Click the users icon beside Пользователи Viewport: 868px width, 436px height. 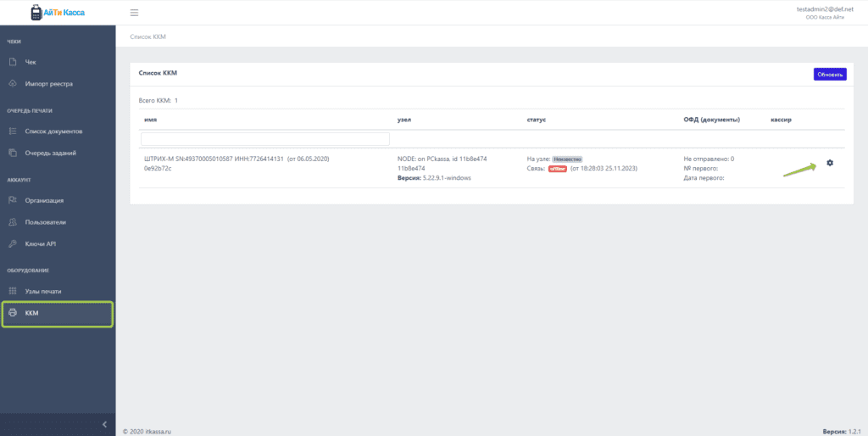(13, 222)
